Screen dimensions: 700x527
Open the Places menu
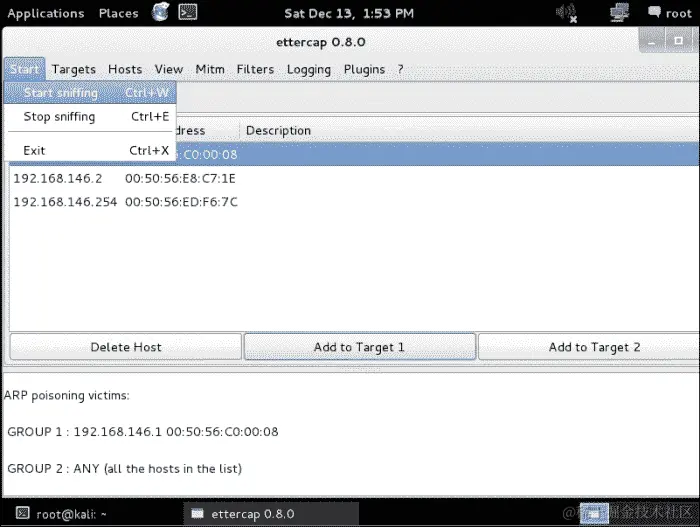pos(118,13)
